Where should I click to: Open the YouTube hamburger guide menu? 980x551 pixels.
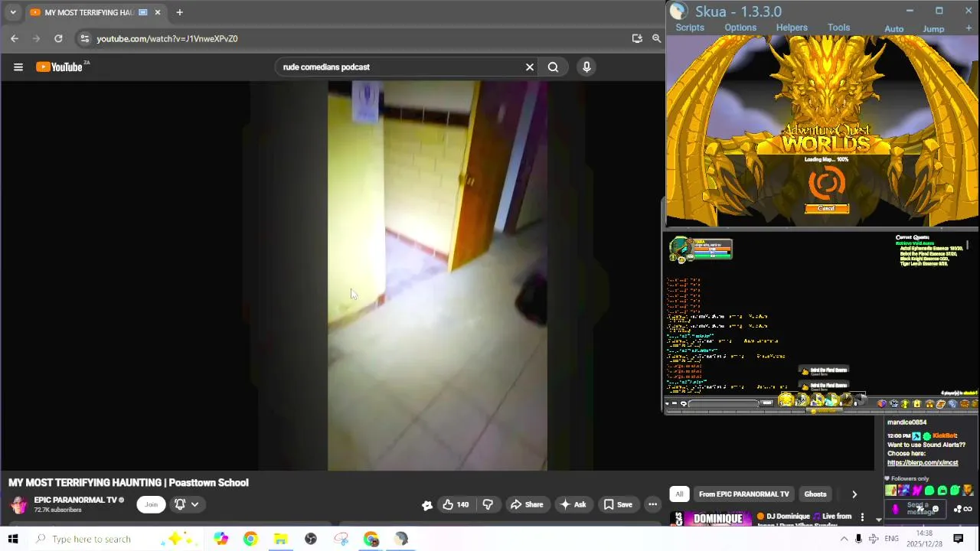(18, 67)
